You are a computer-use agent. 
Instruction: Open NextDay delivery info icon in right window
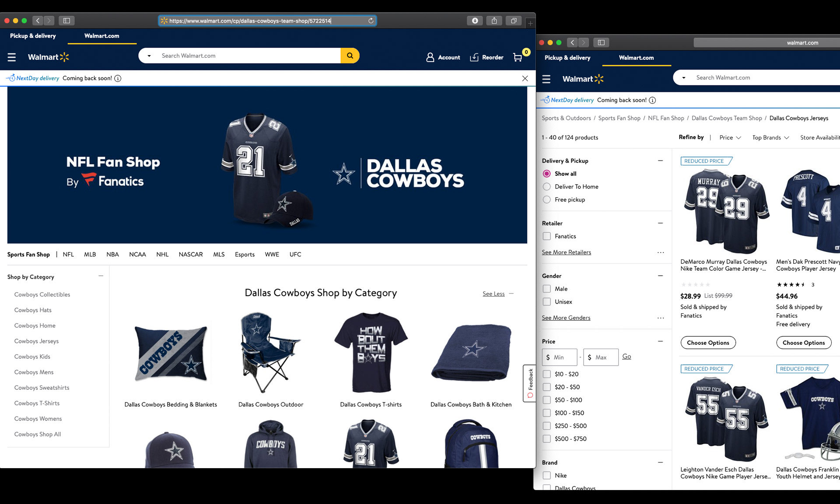[x=652, y=100]
